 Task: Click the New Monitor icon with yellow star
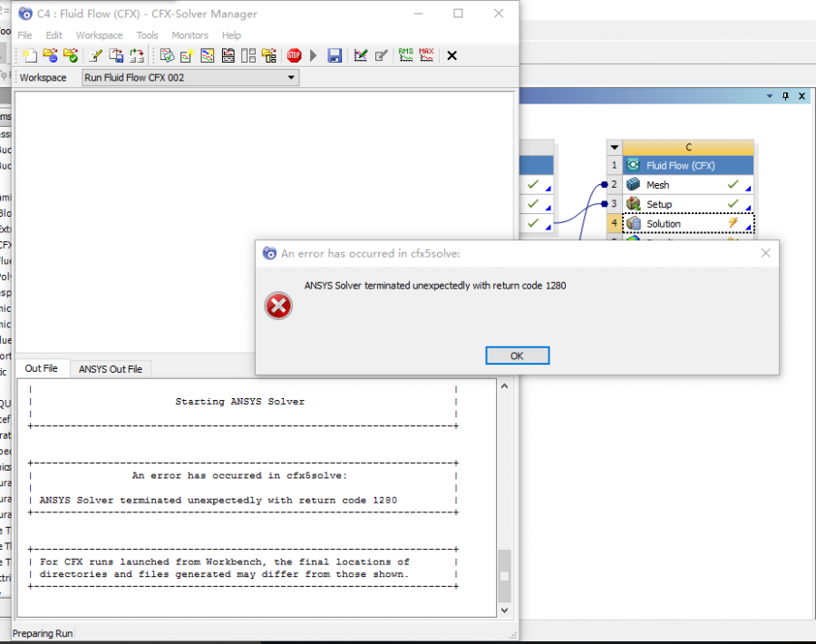point(187,55)
